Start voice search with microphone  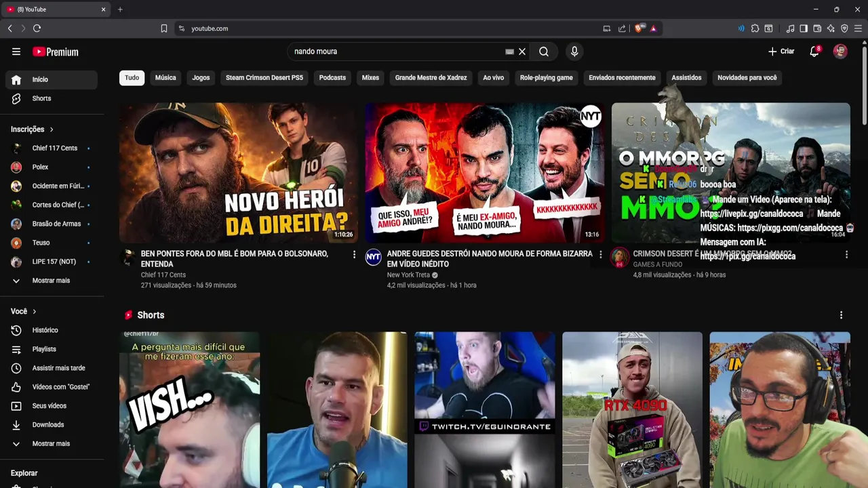pos(574,52)
